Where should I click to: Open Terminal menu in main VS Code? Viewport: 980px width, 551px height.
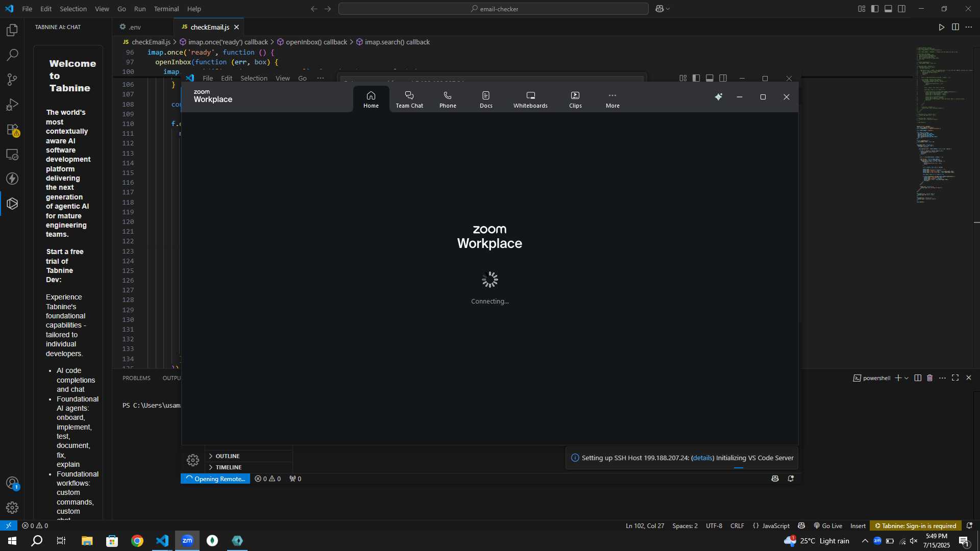point(166,9)
